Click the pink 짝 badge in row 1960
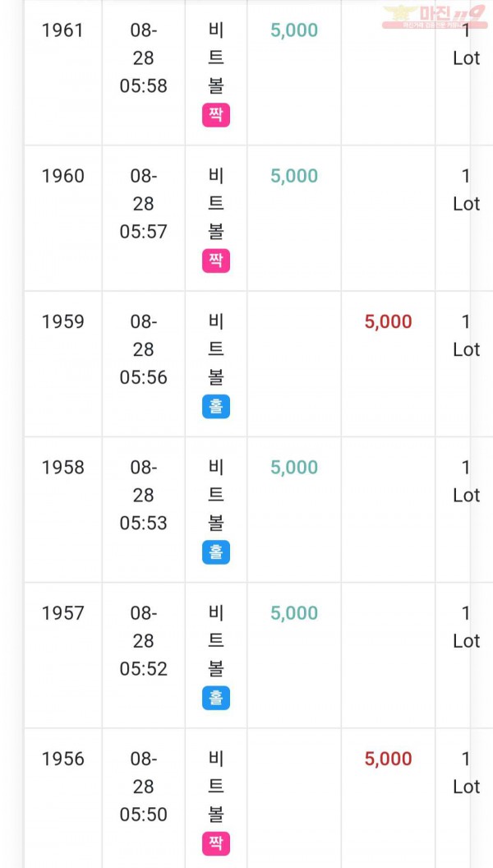The width and height of the screenshot is (493, 868). [216, 261]
